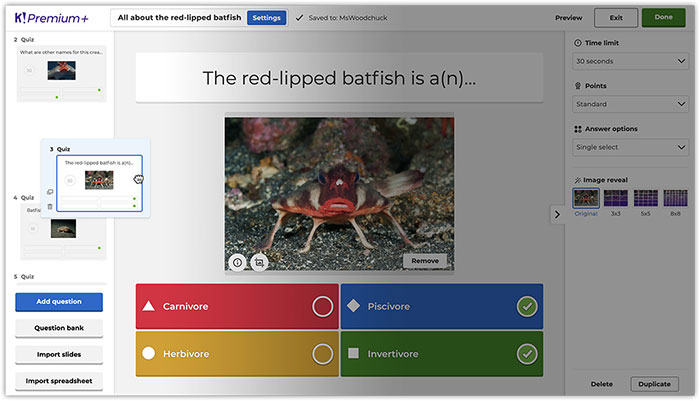Click the blue Add question button
Viewport: 700px width, 401px height.
(x=59, y=302)
